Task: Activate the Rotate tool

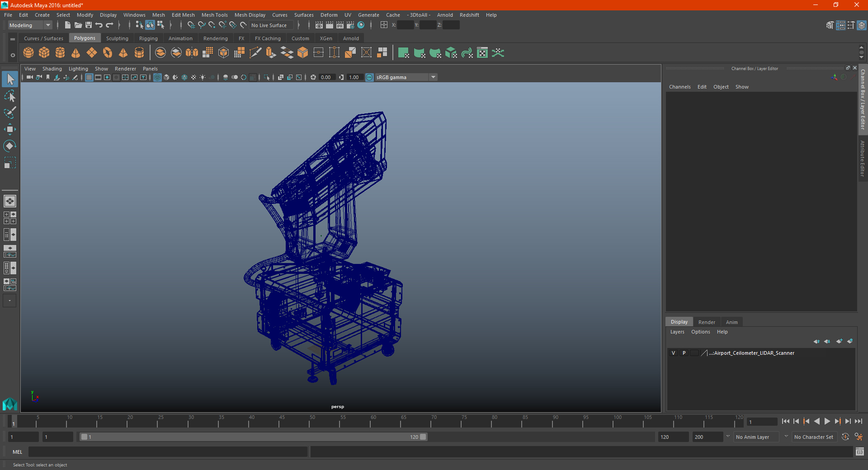Action: coord(10,146)
